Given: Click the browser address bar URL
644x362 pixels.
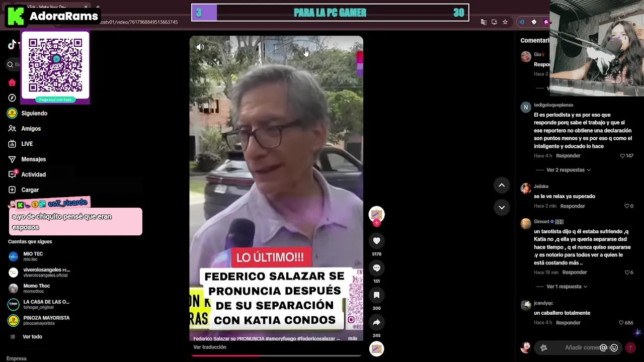Looking at the screenshot, I should (139, 22).
